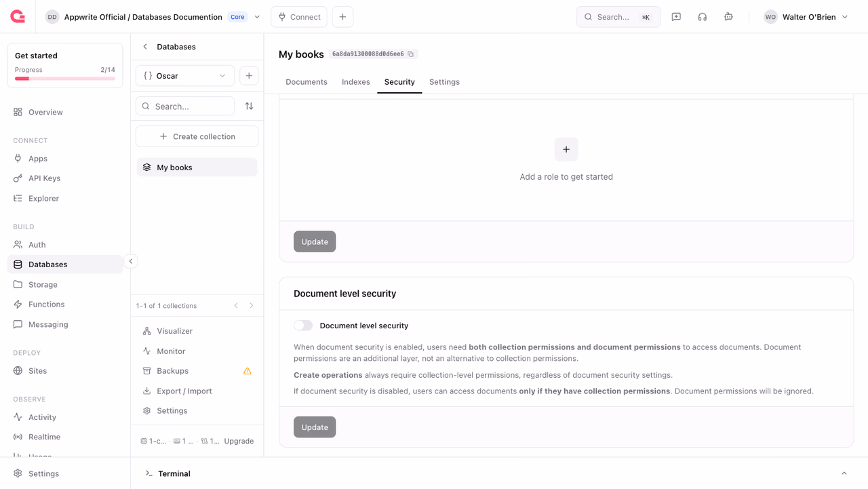This screenshot has height=489, width=868.
Task: Click the Upgrade link
Action: [239, 441]
